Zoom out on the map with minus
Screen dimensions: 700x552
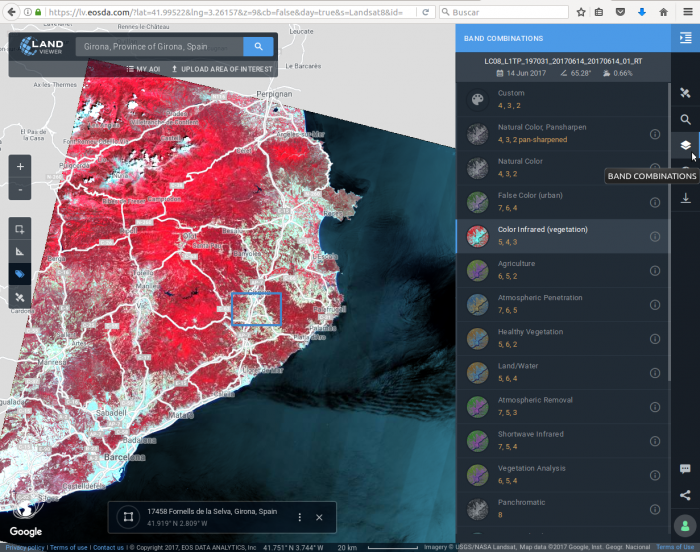[x=20, y=189]
